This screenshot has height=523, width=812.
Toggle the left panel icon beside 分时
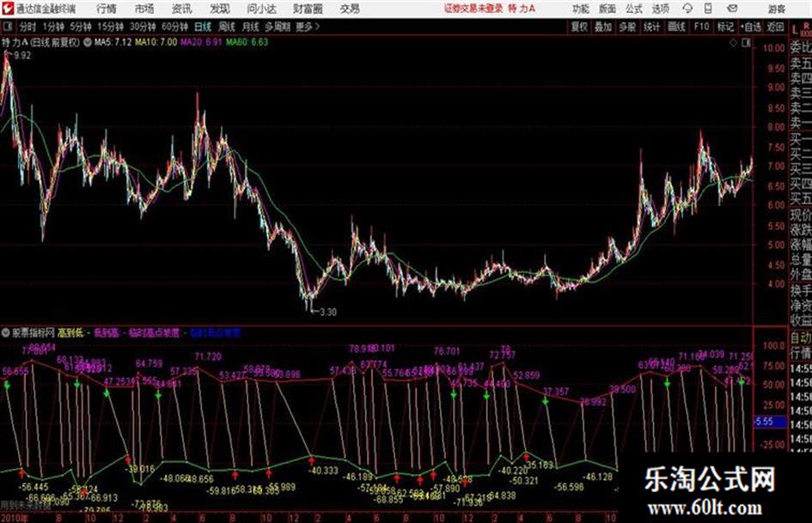click(x=7, y=27)
